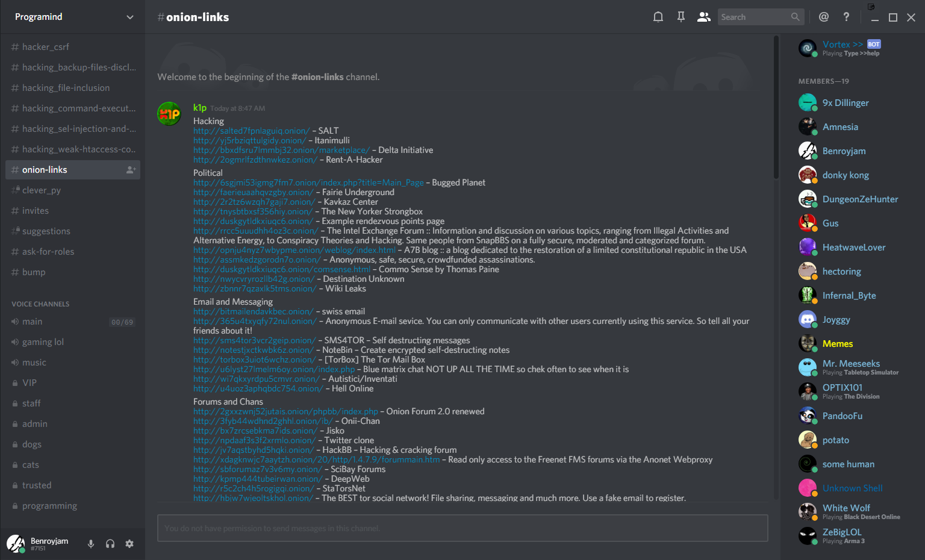Click the k1p user avatar
Viewport: 925px width, 560px height.
click(x=169, y=114)
